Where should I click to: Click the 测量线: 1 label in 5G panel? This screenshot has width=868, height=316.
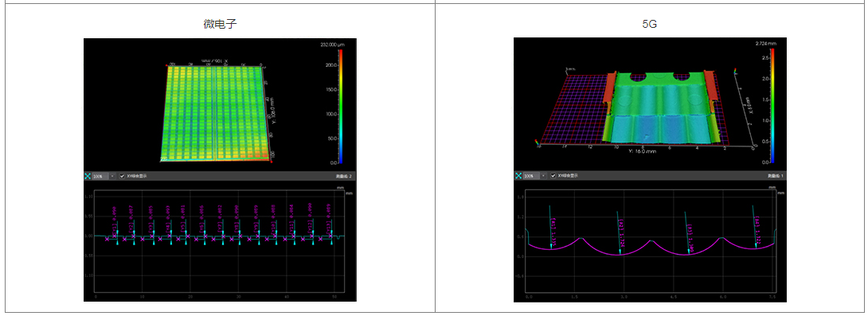775,175
